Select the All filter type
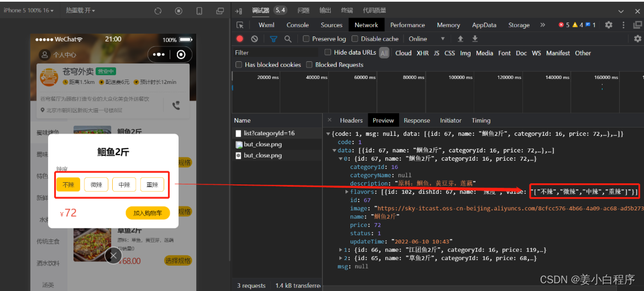644x291 pixels. [x=384, y=53]
